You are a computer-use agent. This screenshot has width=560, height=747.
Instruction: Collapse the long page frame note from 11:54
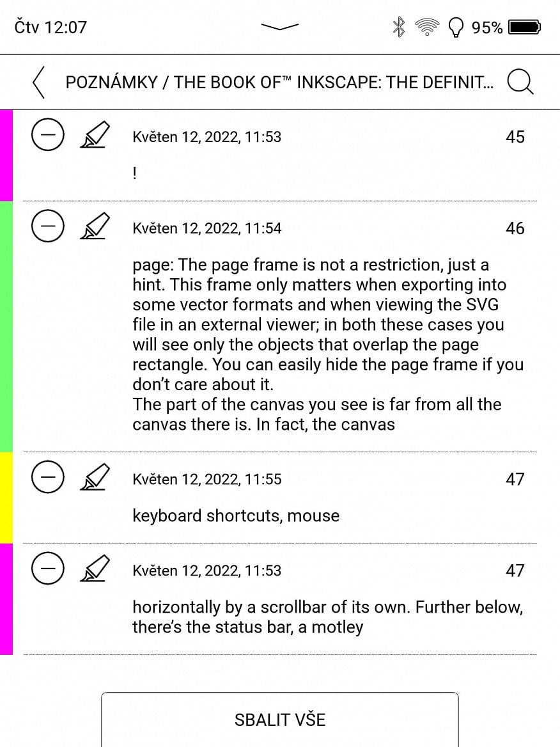click(47, 226)
